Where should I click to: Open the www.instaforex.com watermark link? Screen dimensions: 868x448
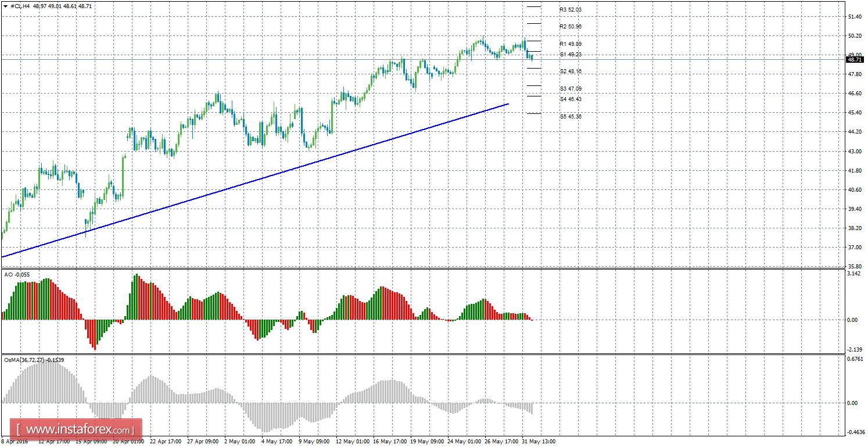pos(76,430)
